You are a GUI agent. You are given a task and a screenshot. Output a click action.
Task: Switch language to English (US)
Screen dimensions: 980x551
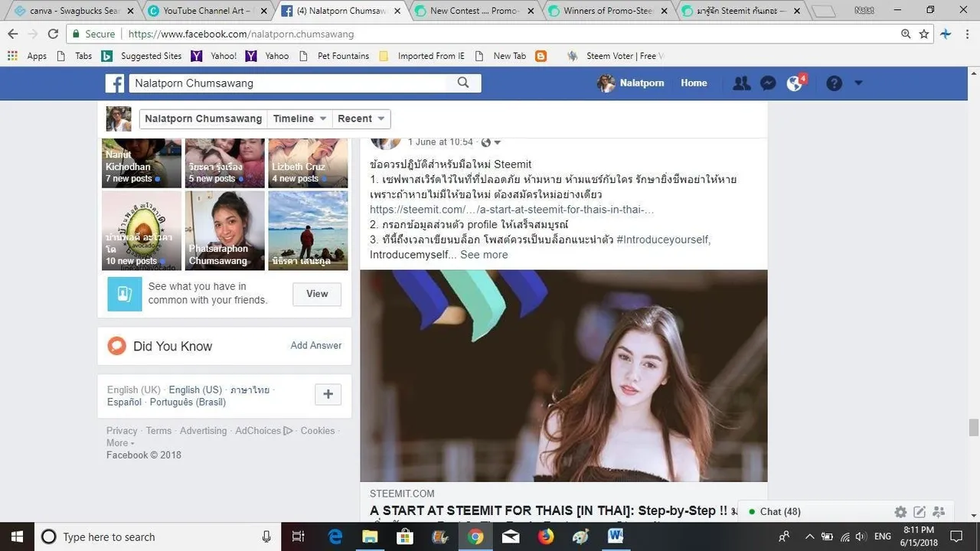click(x=195, y=390)
